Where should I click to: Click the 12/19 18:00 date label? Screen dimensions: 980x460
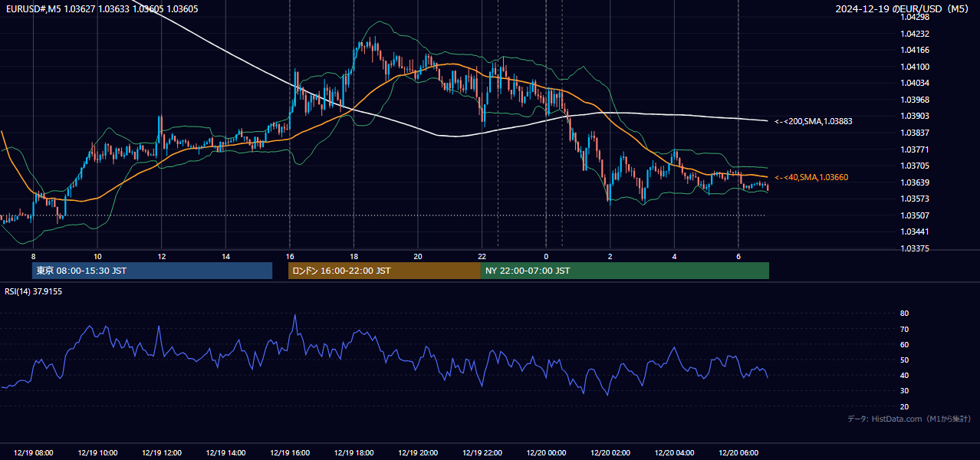coord(354,453)
